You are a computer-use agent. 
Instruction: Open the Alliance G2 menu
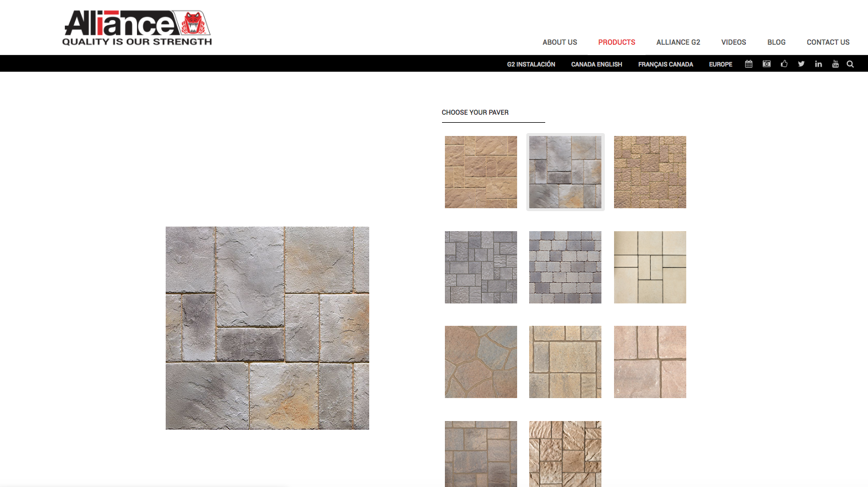click(678, 42)
